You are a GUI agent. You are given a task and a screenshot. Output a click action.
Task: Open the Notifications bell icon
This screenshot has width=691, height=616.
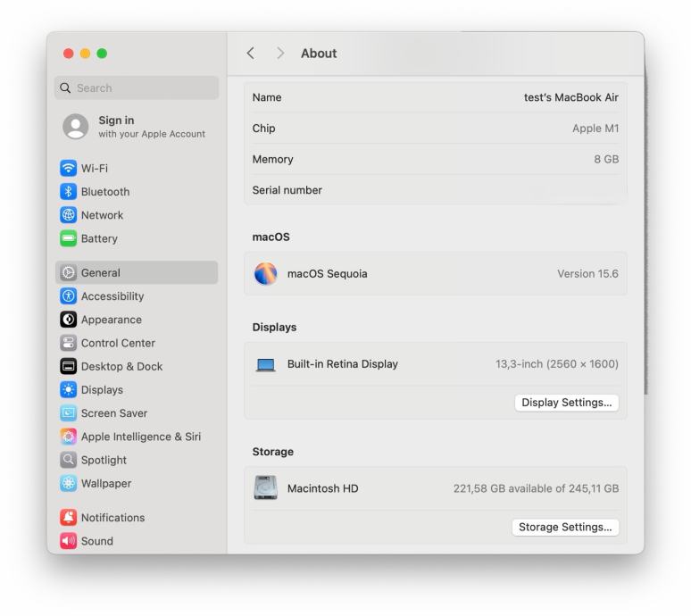[69, 517]
